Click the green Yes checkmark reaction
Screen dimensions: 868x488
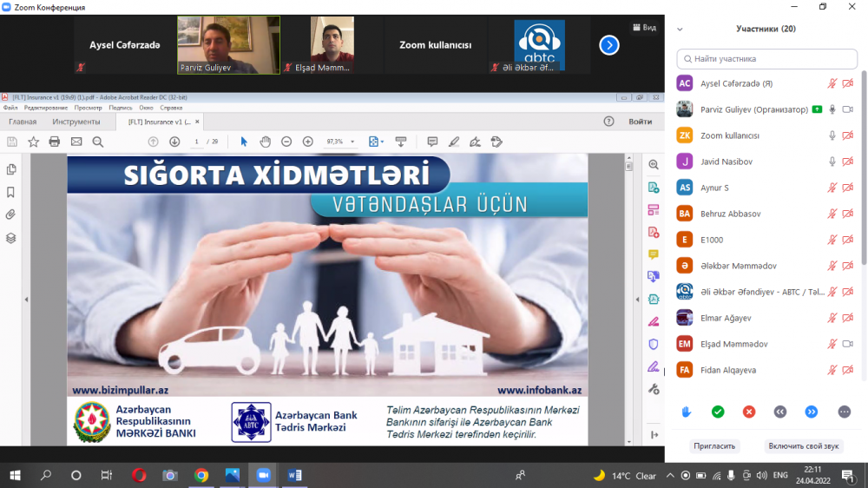(x=718, y=412)
